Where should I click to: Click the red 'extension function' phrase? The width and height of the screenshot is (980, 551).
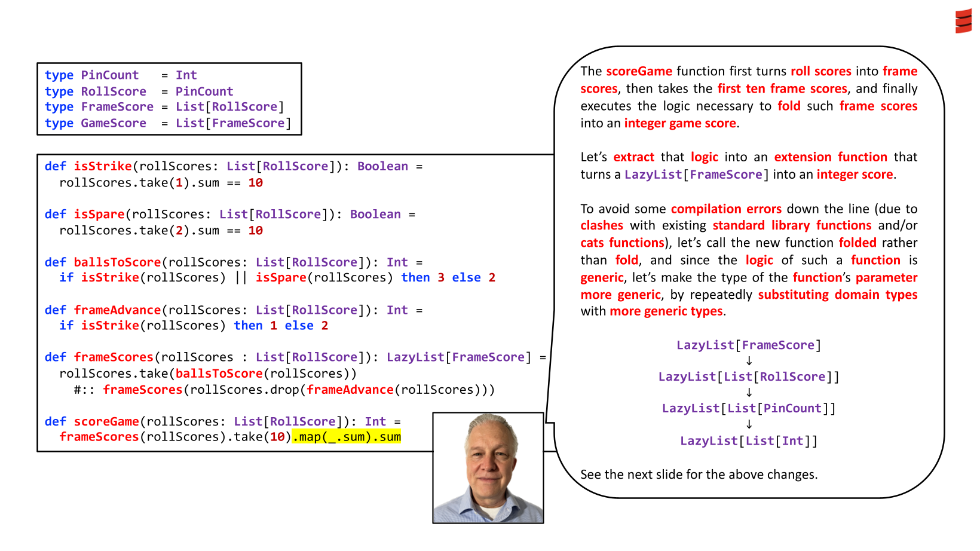pos(831,157)
